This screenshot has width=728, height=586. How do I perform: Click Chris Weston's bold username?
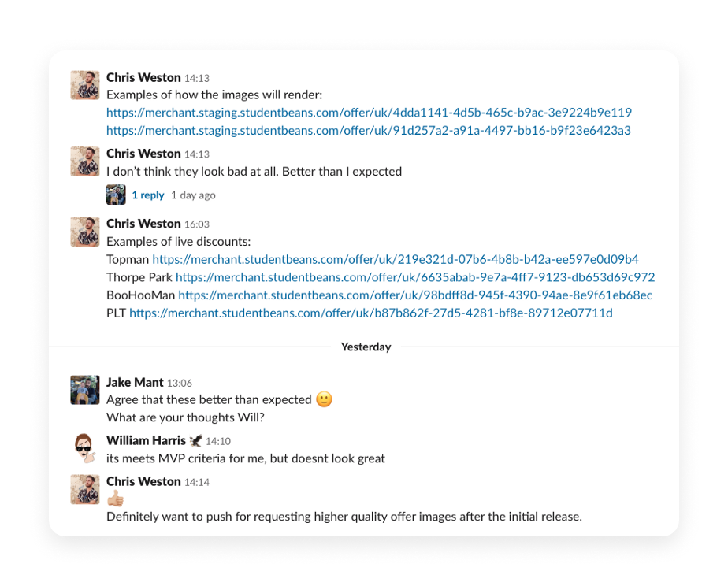click(143, 77)
